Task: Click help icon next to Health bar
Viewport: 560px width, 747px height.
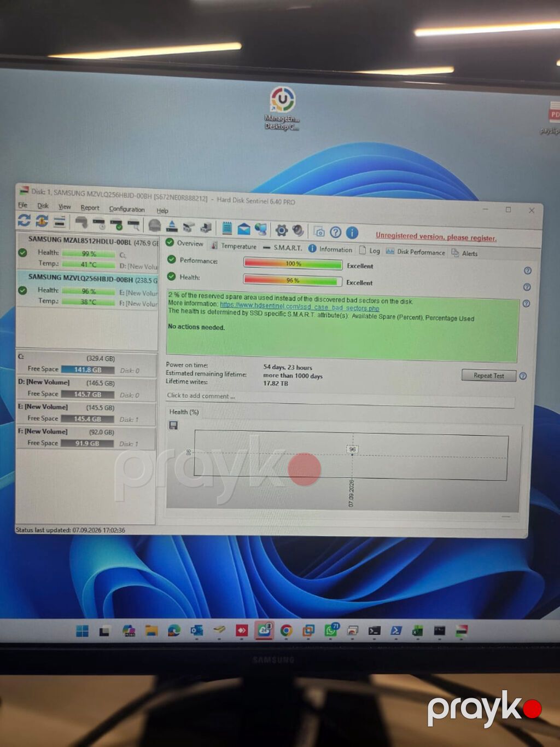Action: (x=527, y=287)
